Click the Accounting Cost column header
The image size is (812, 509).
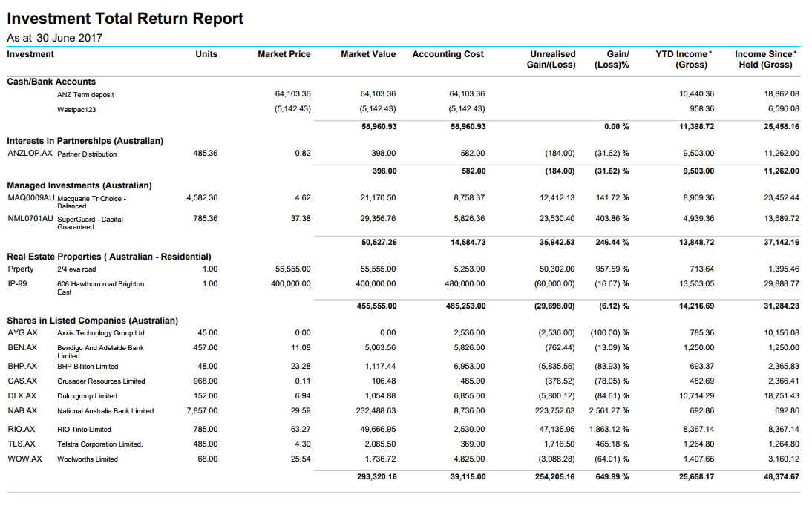pyautogui.click(x=448, y=54)
